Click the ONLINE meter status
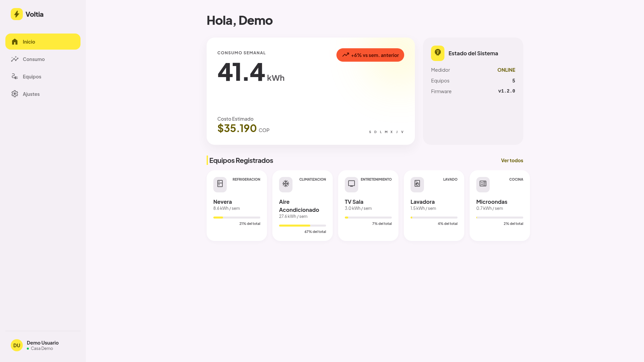The width and height of the screenshot is (644, 362). click(x=506, y=70)
